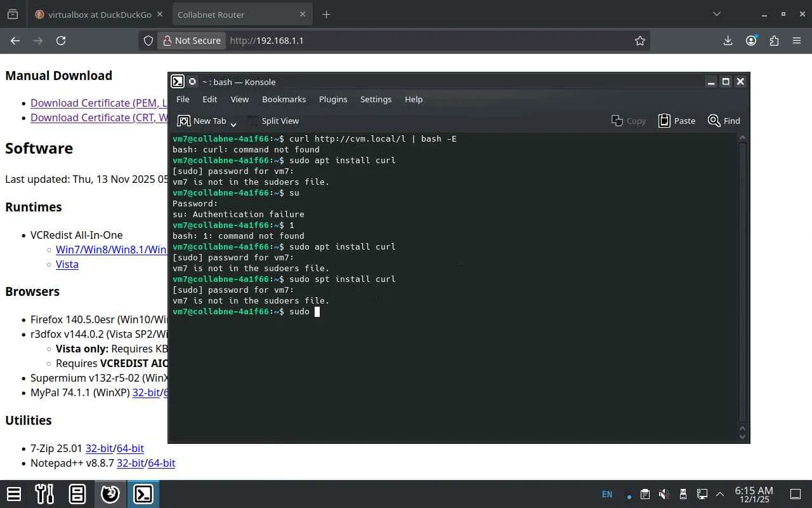Click Find in the Konsole toolbar
This screenshot has height=508, width=812.
pyautogui.click(x=724, y=121)
